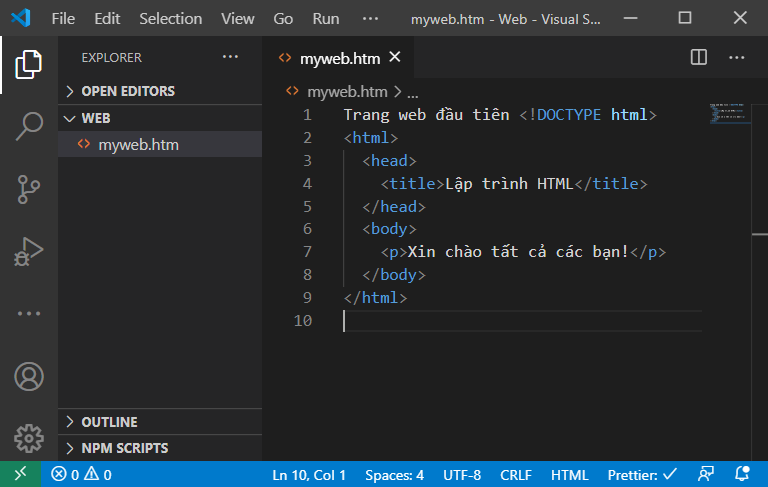Viewport: 768px width, 487px height.
Task: Open the Edit menu
Action: [x=107, y=19]
